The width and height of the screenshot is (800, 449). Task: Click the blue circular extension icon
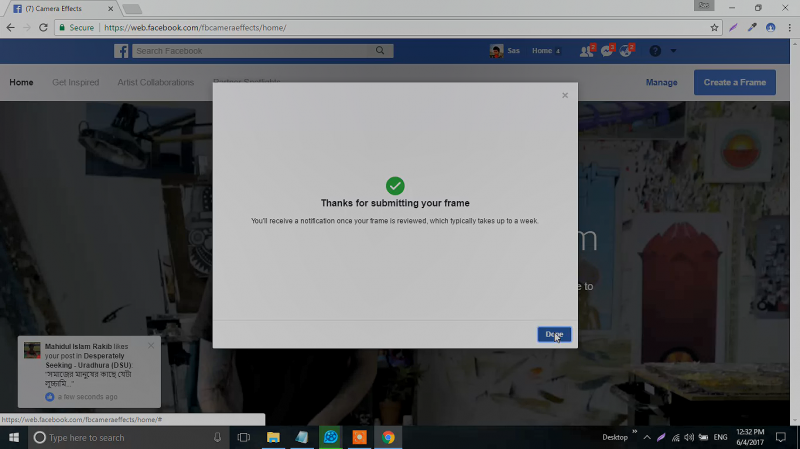point(771,28)
